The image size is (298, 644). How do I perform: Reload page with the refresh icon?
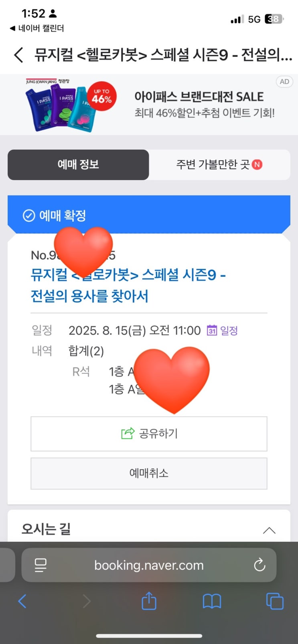coord(259,565)
